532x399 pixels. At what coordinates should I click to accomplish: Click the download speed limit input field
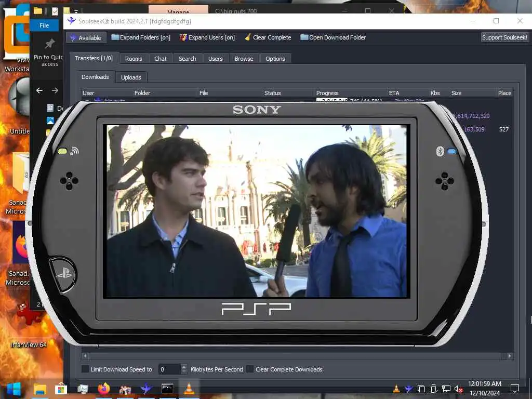[169, 369]
